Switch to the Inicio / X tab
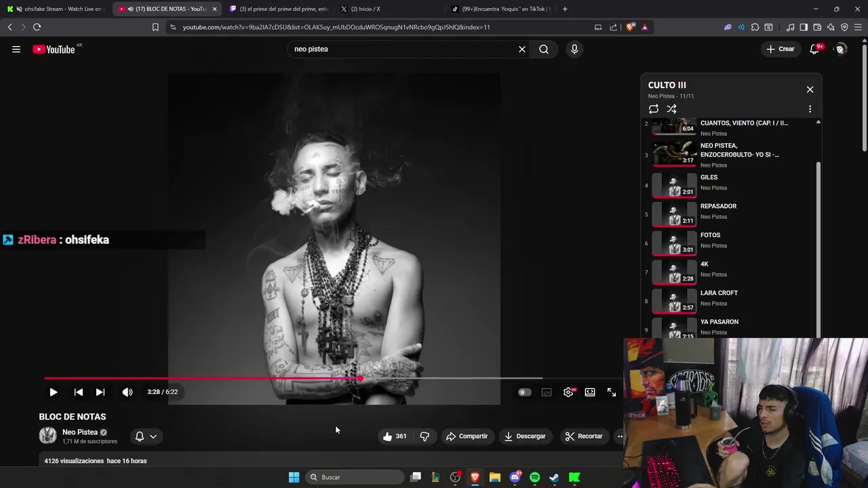The image size is (868, 488). 389,9
